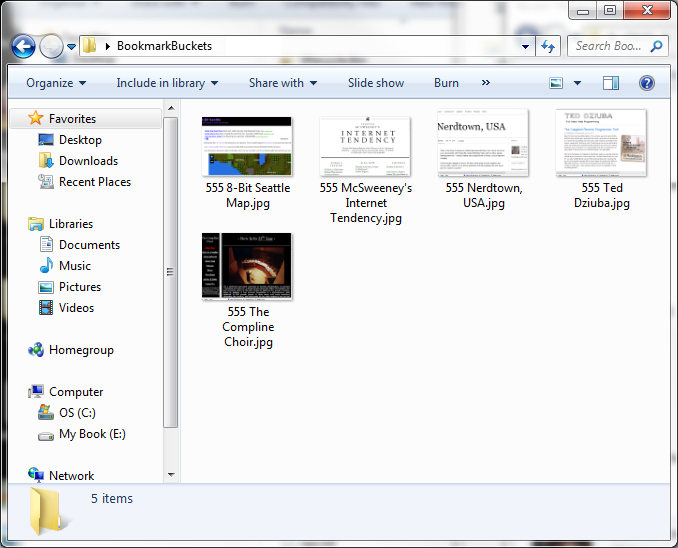Viewport: 678px width, 548px height.
Task: Click the Network icon
Action: [35, 475]
